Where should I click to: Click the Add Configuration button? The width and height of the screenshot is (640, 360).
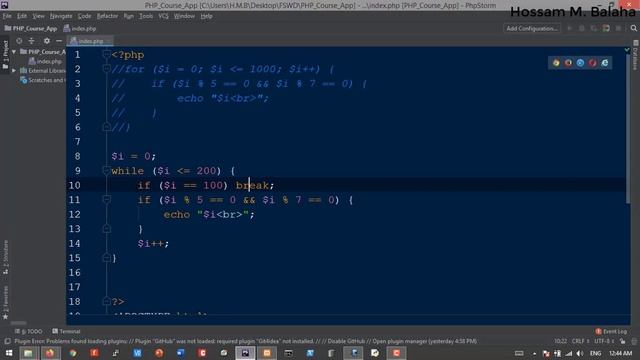pos(532,28)
